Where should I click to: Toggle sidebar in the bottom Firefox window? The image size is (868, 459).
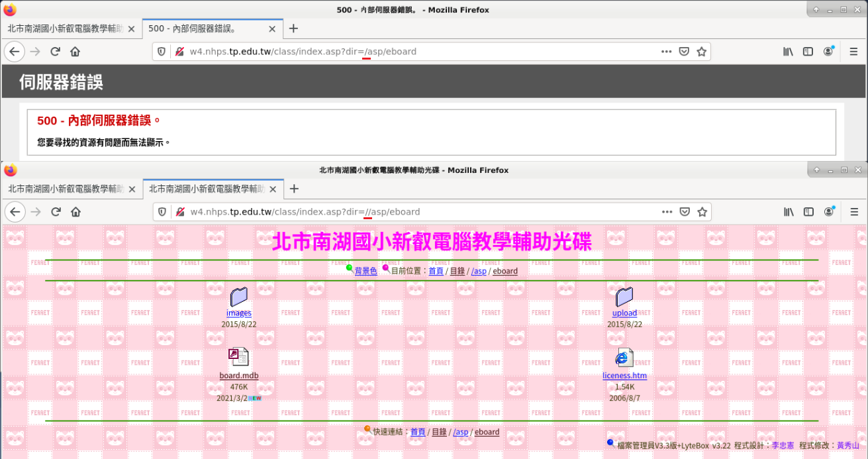click(808, 212)
